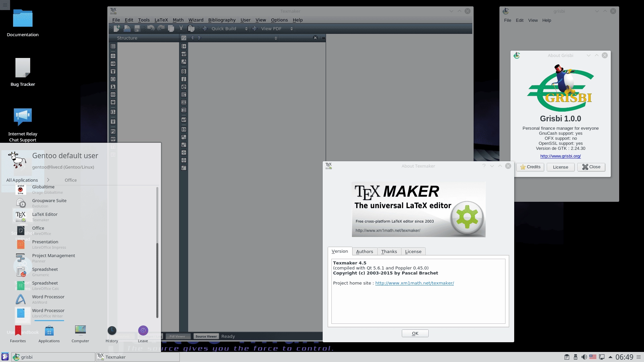Insert emphasis with the e icon
Screen dimensions: 644x362
tap(184, 87)
